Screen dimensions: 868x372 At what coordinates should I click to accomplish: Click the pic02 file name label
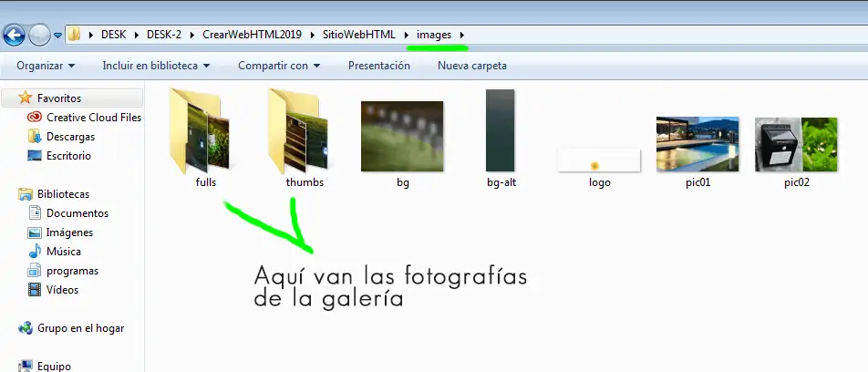[797, 182]
